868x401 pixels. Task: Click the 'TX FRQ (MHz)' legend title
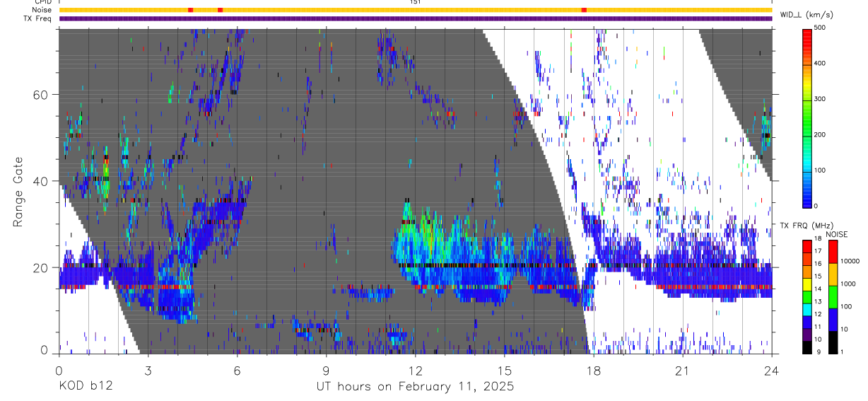[807, 226]
